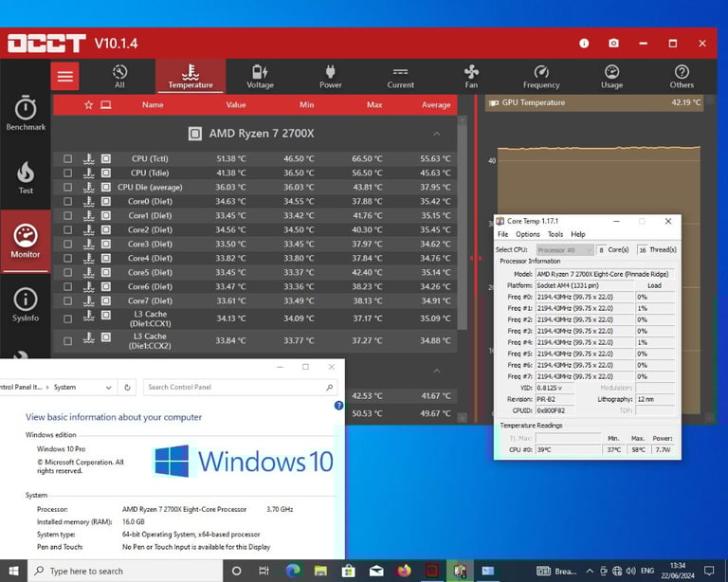Sort sensors by Average column
This screenshot has width=728, height=582.
436,105
